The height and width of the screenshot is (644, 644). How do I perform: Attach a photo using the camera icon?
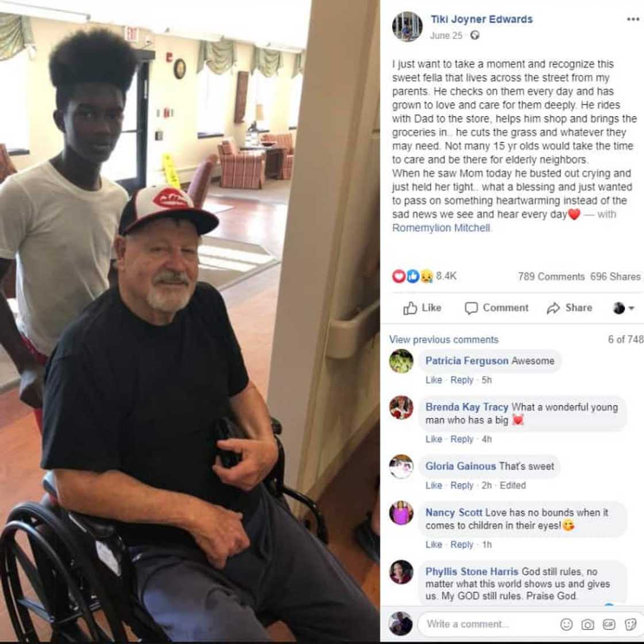(587, 624)
